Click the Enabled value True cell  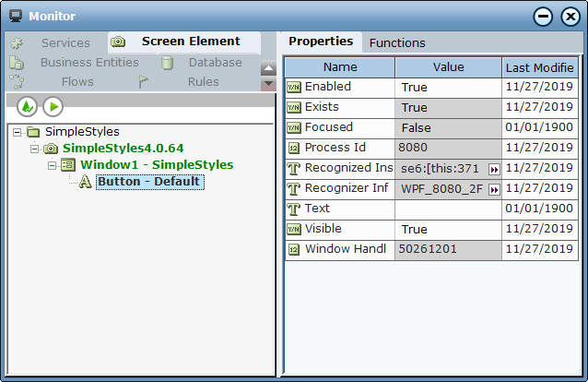coord(448,88)
